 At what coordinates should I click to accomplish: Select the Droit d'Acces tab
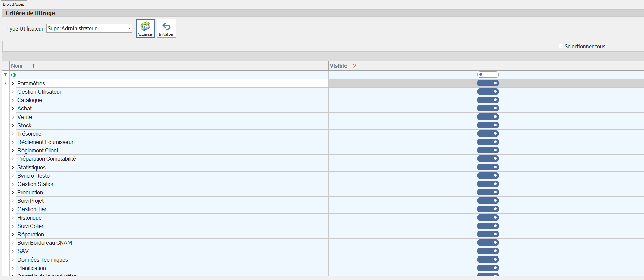coord(14,4)
